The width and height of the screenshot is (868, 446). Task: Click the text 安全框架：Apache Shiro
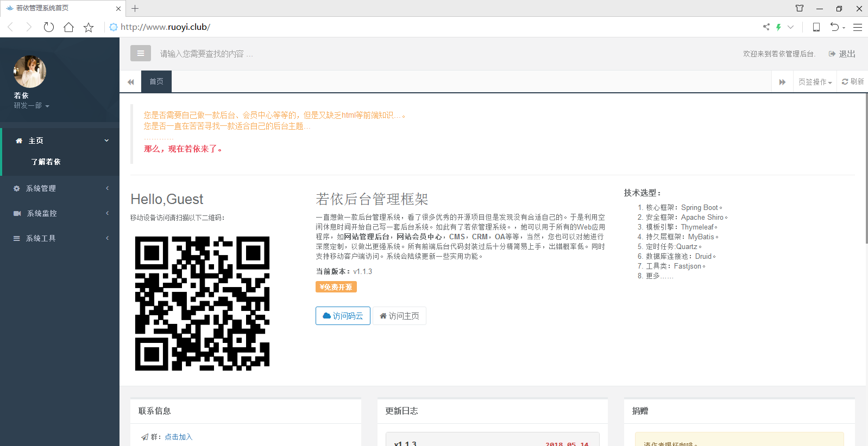[687, 217]
